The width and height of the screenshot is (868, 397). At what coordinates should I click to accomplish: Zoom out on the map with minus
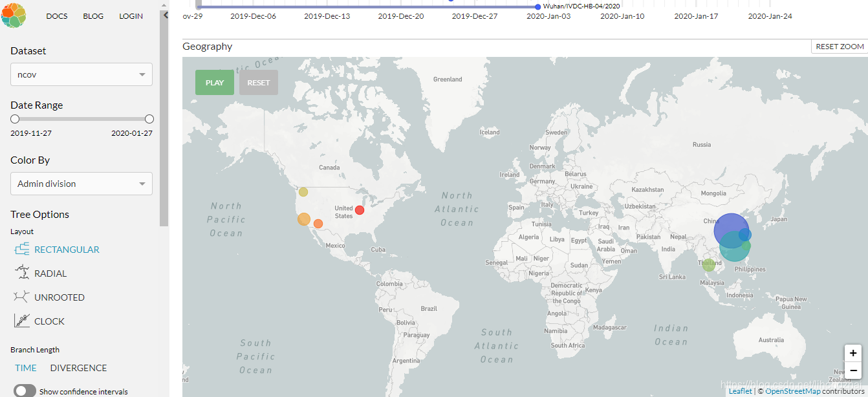pyautogui.click(x=853, y=370)
